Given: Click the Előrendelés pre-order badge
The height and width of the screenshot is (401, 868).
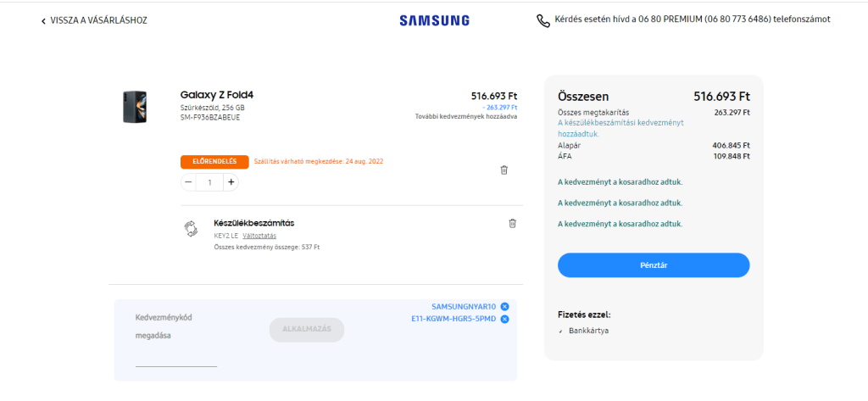Looking at the screenshot, I should pyautogui.click(x=214, y=161).
